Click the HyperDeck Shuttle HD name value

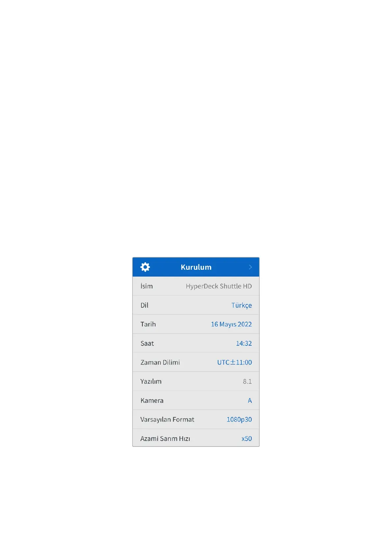pyautogui.click(x=219, y=286)
